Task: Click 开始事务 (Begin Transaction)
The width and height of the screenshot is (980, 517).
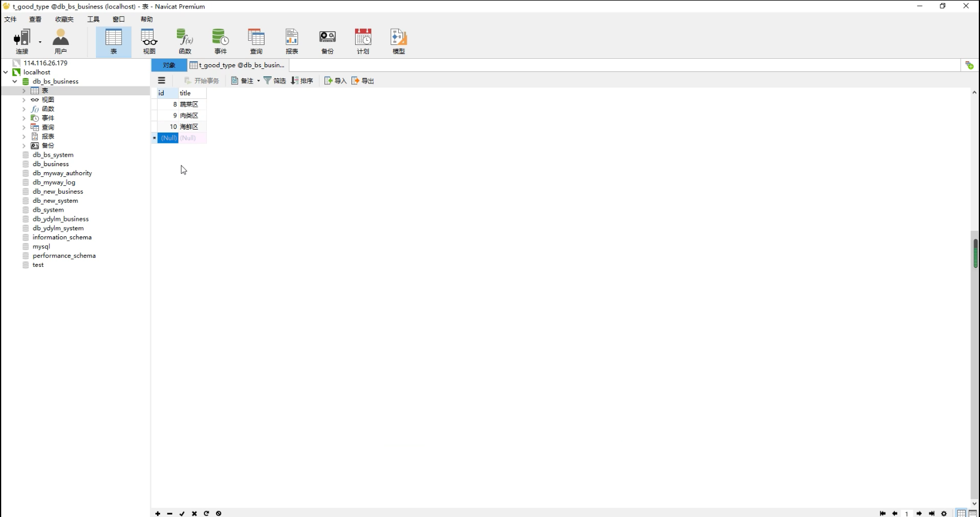Action: click(x=202, y=80)
